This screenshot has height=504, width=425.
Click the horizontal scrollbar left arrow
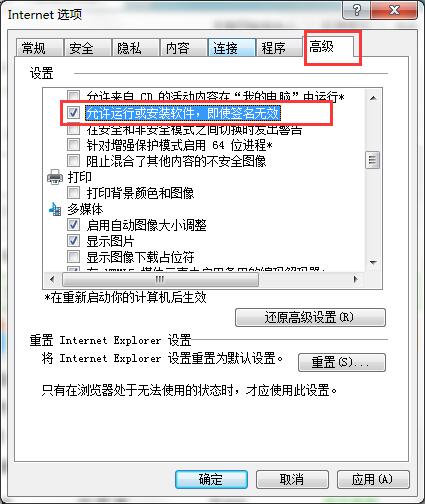coord(52,279)
